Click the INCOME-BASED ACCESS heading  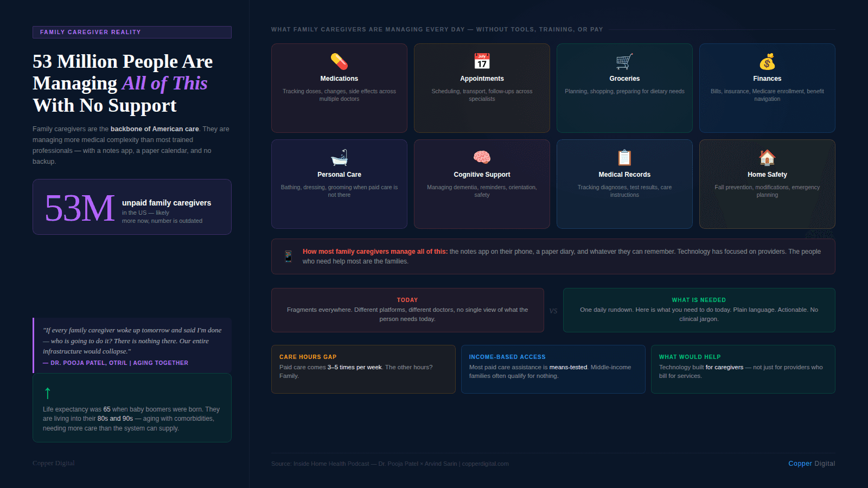click(x=507, y=357)
